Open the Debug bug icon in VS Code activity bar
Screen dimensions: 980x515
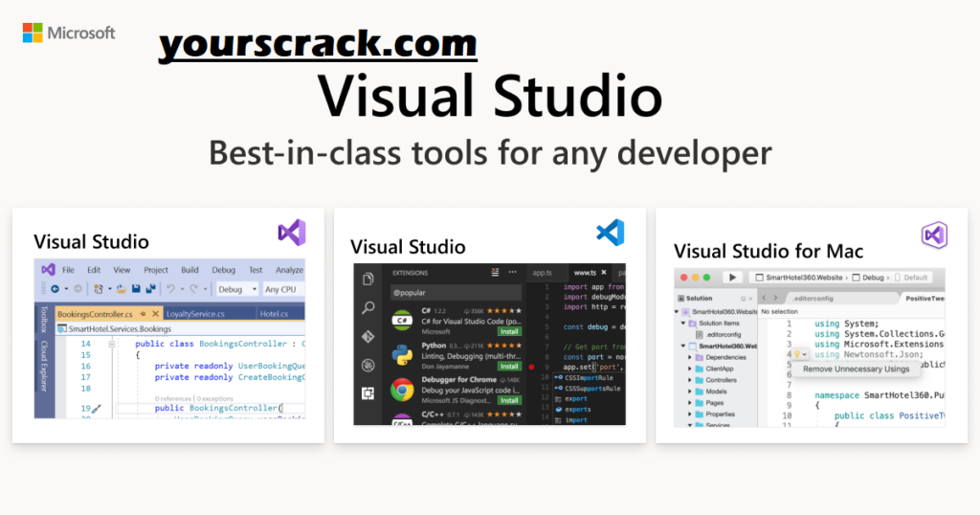368,365
